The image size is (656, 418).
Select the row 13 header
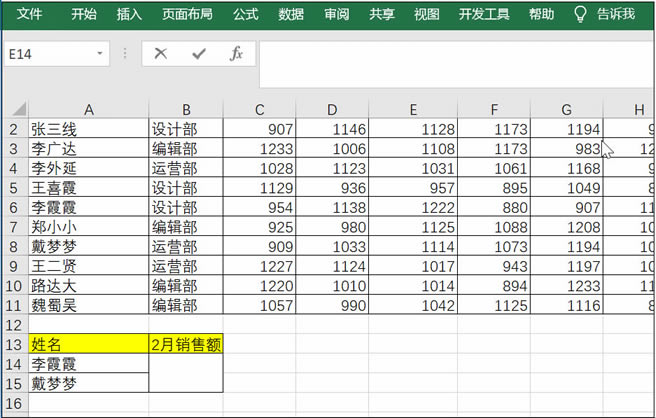(14, 345)
